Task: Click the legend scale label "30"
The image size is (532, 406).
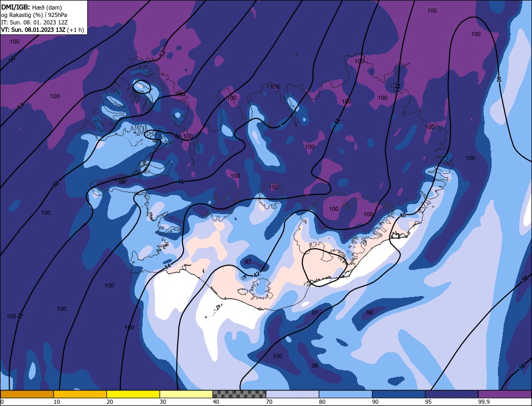Action: point(163,402)
